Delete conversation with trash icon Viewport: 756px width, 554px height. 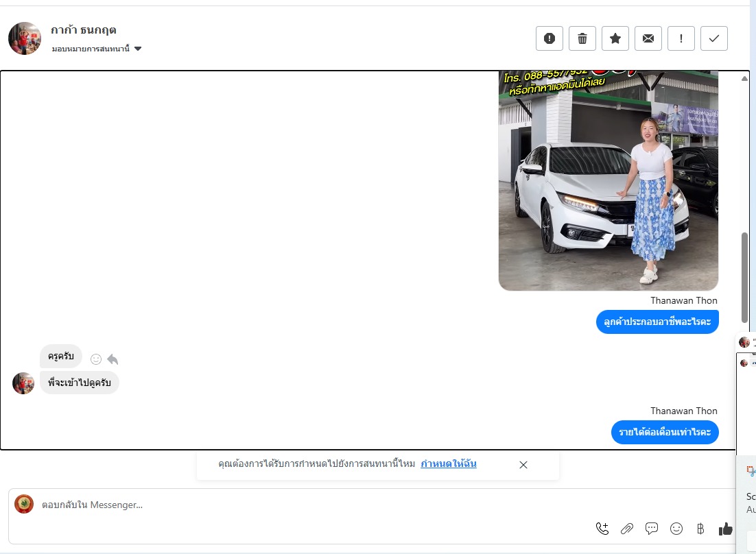(582, 38)
